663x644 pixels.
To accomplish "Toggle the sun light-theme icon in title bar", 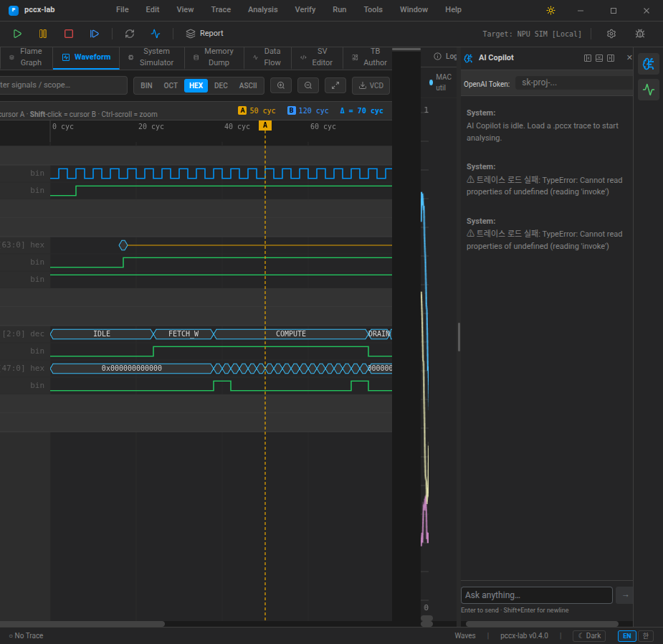I will 550,10.
